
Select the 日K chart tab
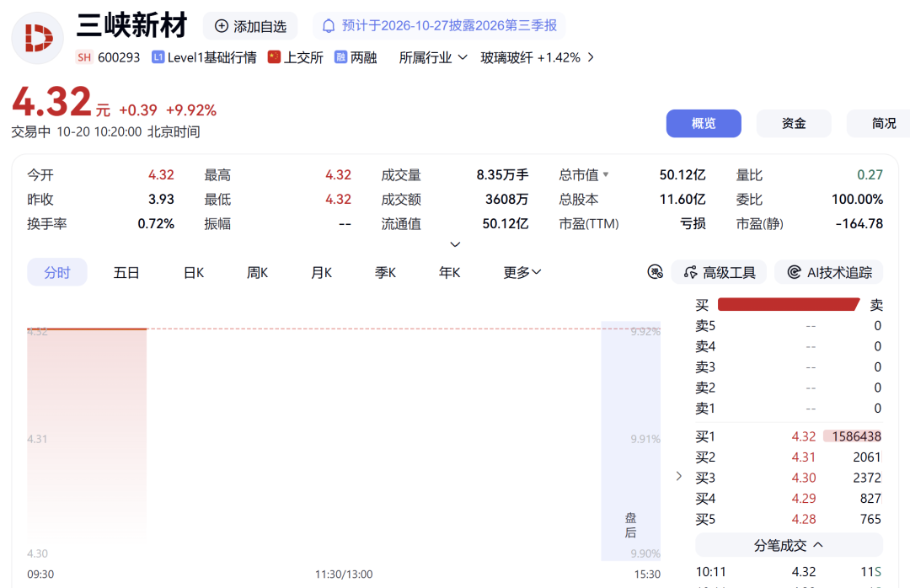[194, 272]
